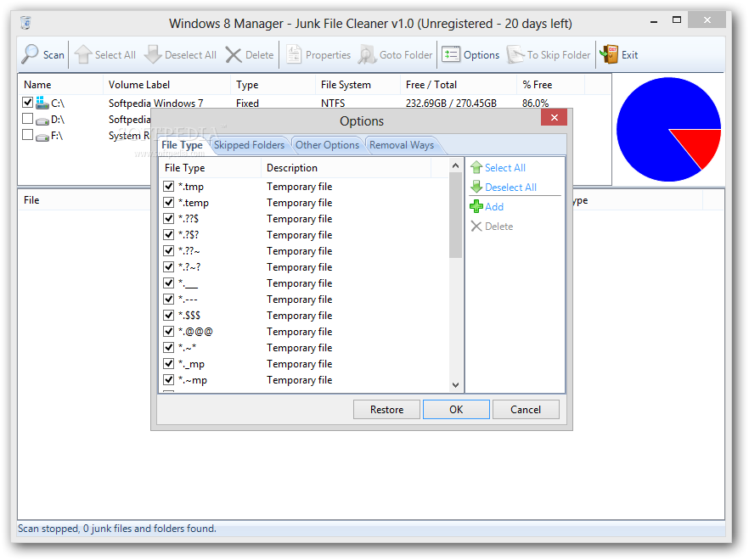Viewport: 749px width, 560px height.
Task: Click the green Select All arrow in Options dialog
Action: pyautogui.click(x=476, y=167)
